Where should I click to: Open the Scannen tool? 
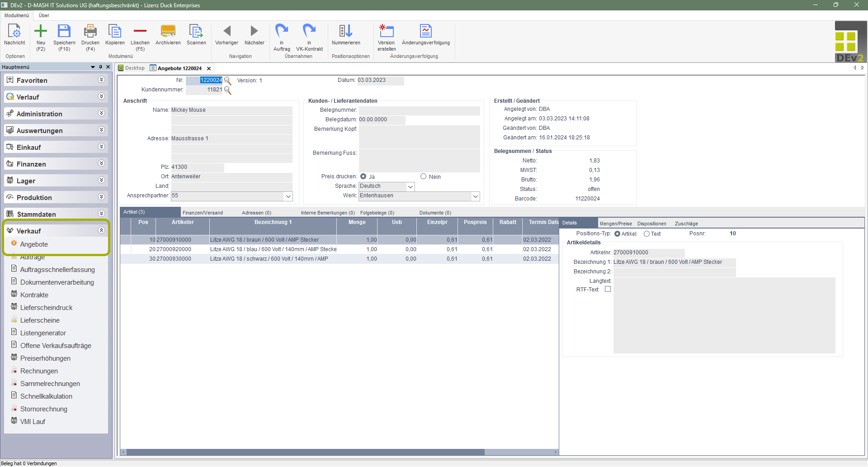click(x=196, y=31)
